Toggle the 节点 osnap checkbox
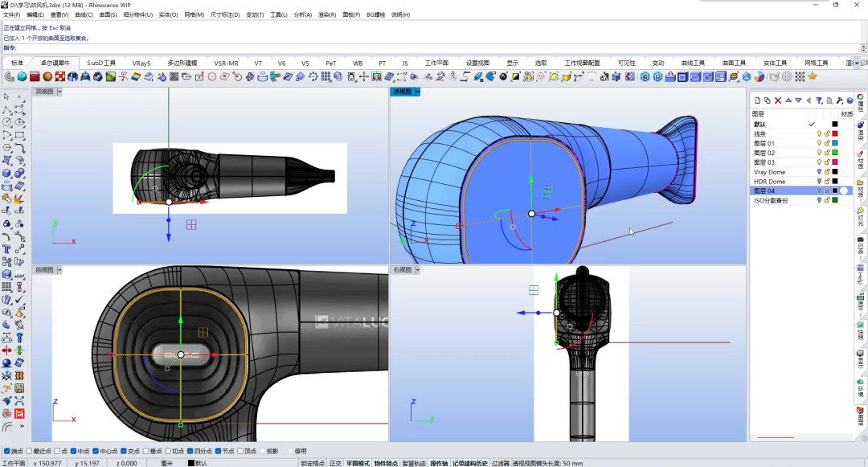This screenshot has height=467, width=868. pos(218,451)
